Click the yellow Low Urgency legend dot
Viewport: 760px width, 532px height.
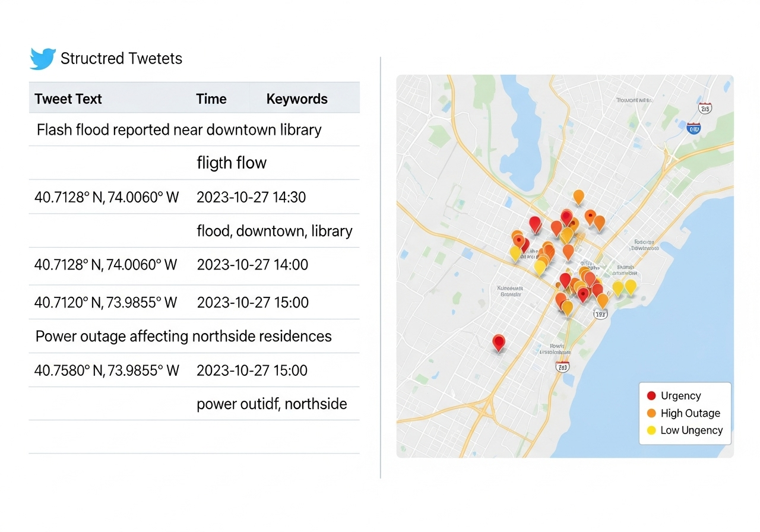point(651,430)
